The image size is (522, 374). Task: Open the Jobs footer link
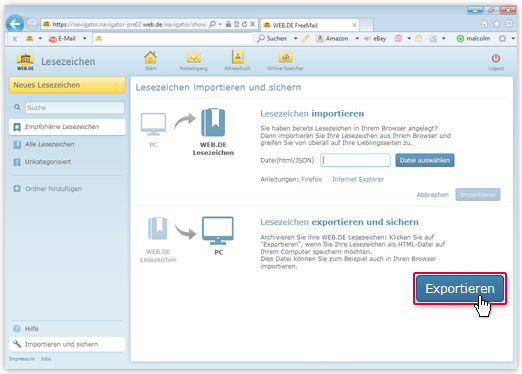tap(46, 359)
